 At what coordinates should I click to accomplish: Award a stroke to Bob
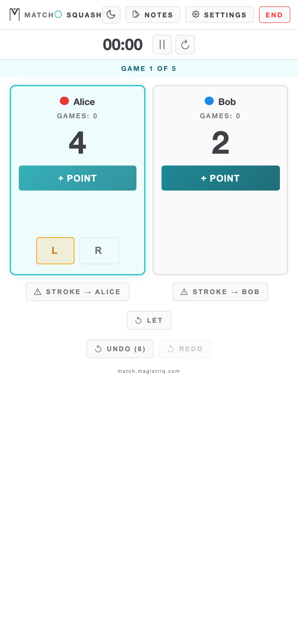(x=220, y=291)
